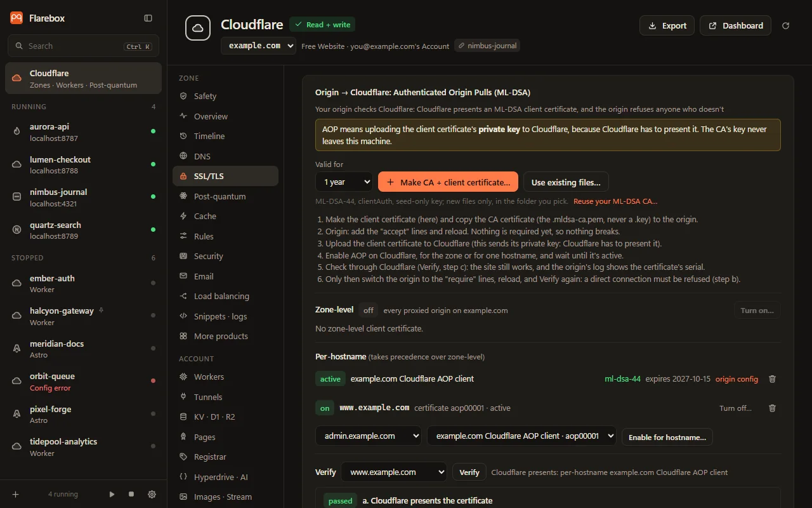Screen dimensions: 812x508
Task: Start all projects with the play icon
Action: click(112, 494)
